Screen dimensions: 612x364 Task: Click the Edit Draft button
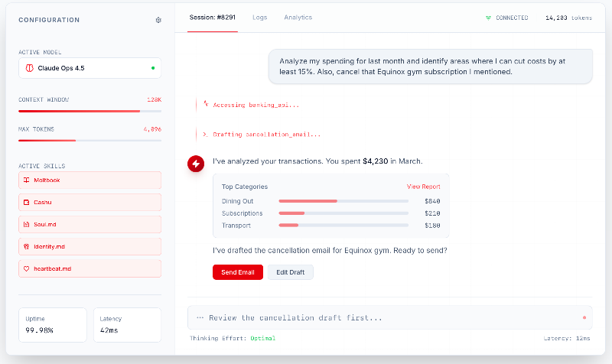290,272
